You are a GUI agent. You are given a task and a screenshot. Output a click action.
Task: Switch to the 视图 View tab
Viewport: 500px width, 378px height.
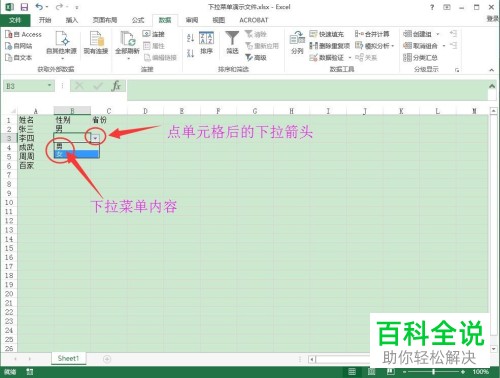coord(219,20)
